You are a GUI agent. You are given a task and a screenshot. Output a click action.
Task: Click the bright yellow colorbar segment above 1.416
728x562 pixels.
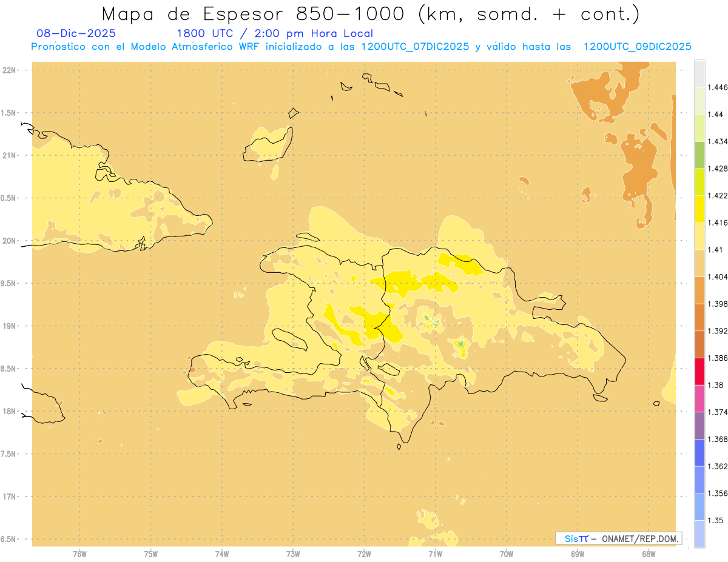click(699, 209)
